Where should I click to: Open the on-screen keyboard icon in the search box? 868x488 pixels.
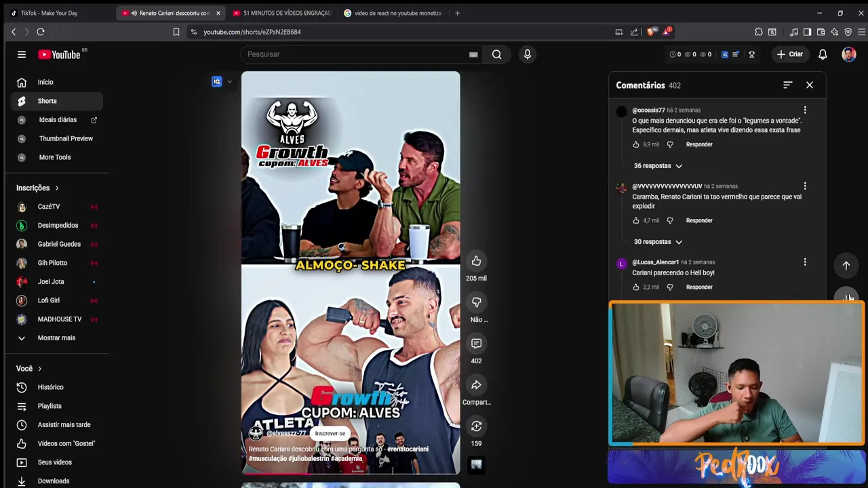pos(473,54)
